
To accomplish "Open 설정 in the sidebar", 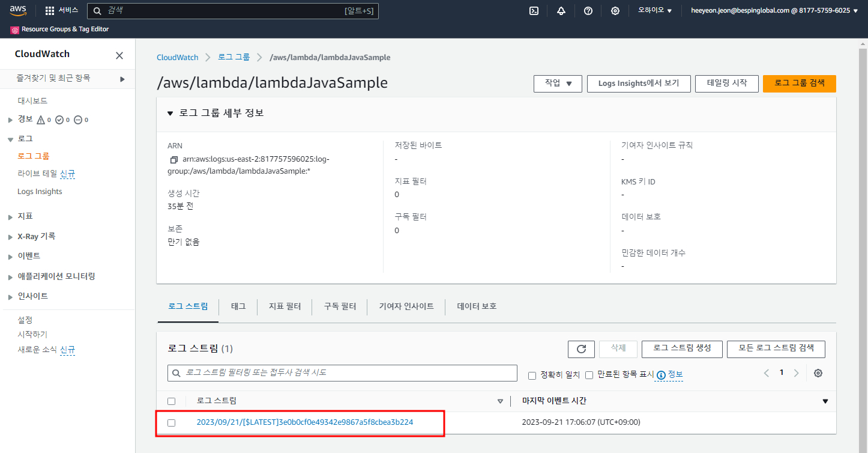I will point(25,320).
